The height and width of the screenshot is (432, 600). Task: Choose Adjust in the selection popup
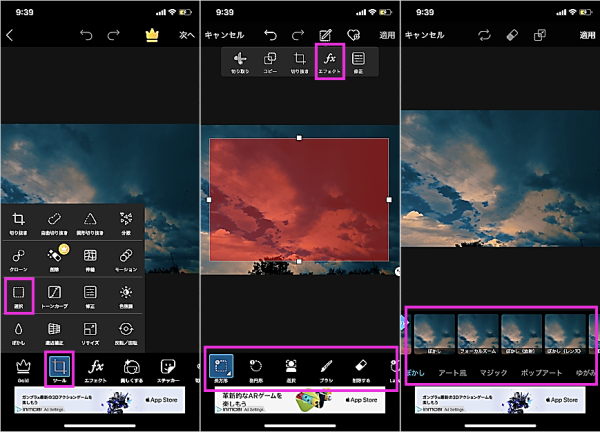click(358, 62)
